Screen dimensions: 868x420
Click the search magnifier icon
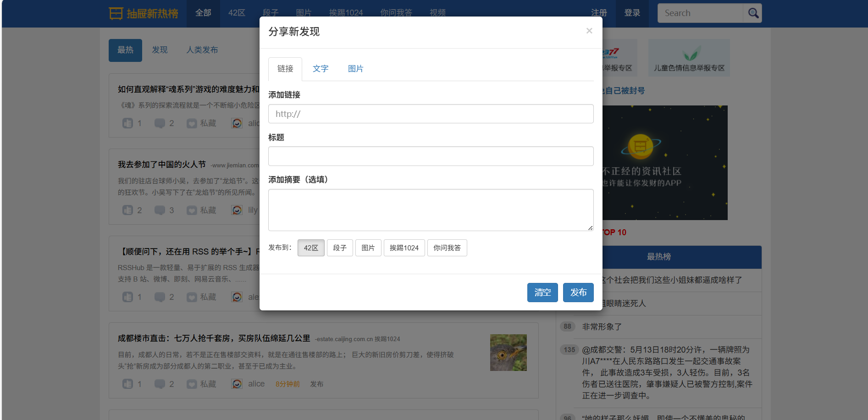[752, 13]
